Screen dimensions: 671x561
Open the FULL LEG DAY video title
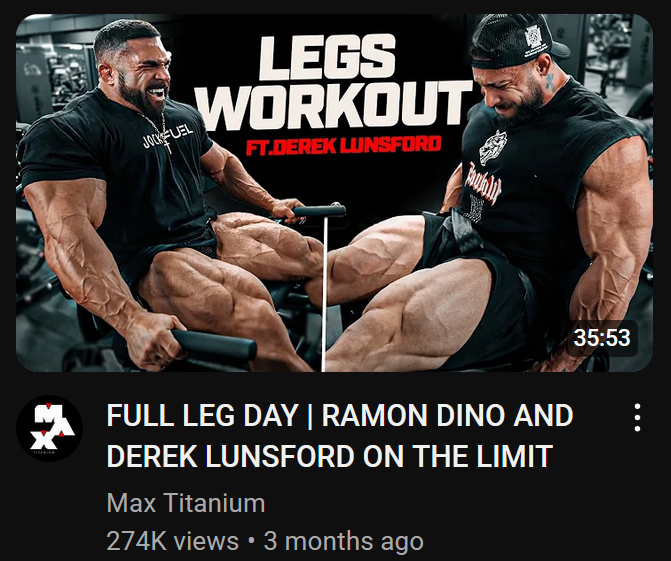click(x=339, y=435)
